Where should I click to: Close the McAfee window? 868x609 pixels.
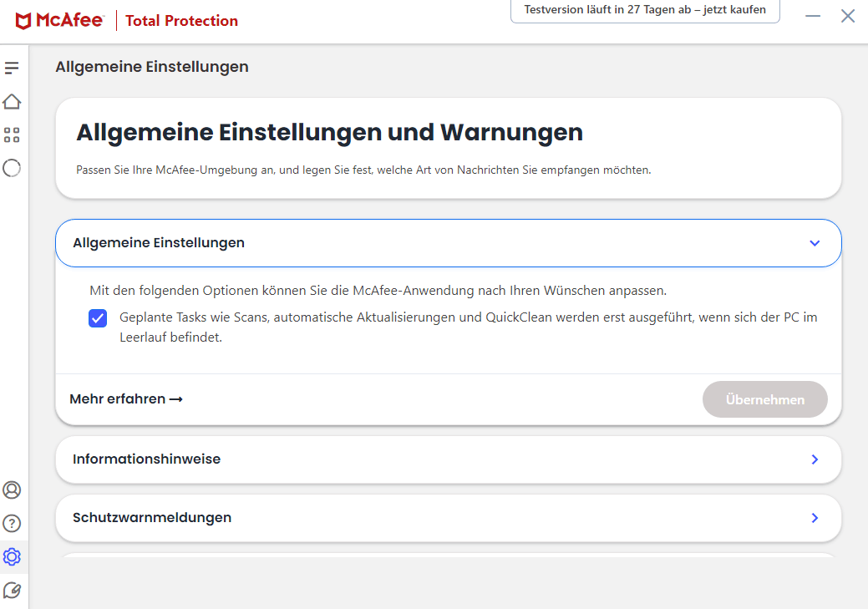click(848, 16)
